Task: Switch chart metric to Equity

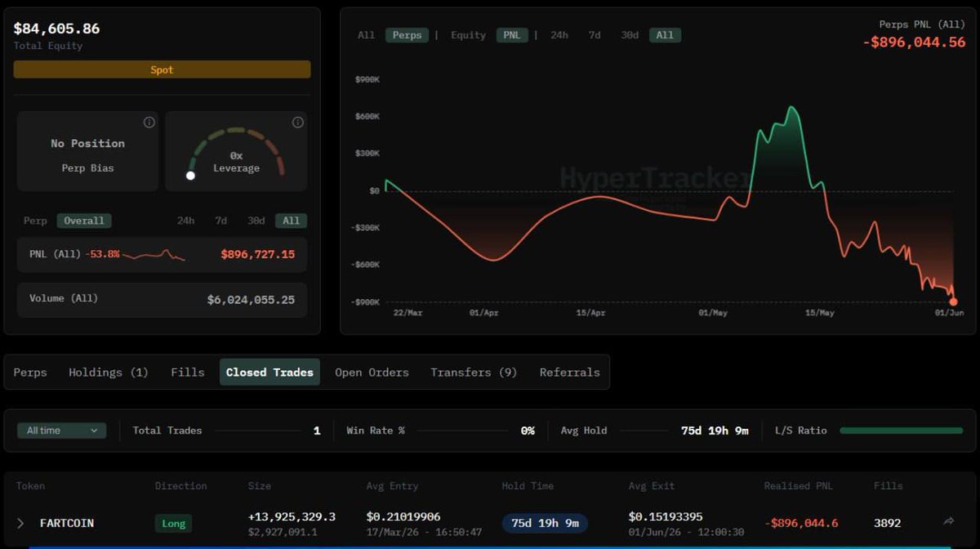Action: coord(469,35)
